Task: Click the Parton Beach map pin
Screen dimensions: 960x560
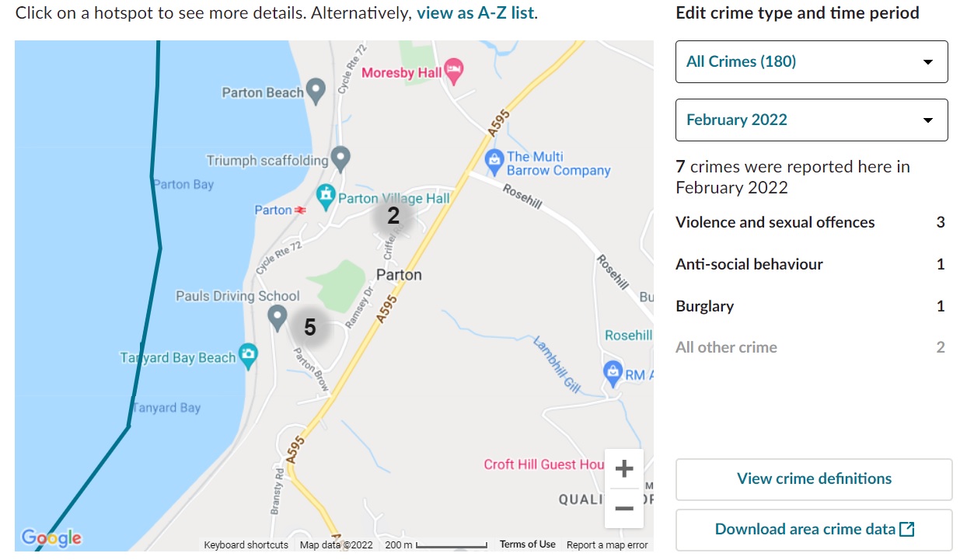Action: [316, 90]
